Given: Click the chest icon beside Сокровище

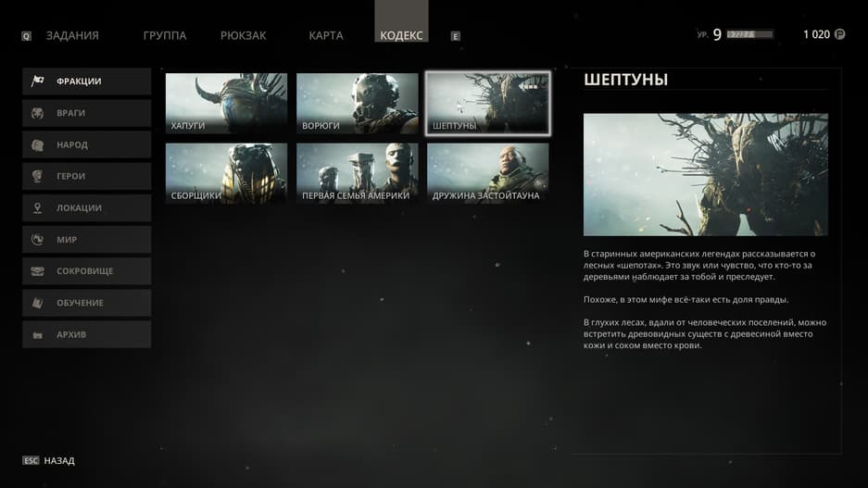Looking at the screenshot, I should [x=38, y=271].
